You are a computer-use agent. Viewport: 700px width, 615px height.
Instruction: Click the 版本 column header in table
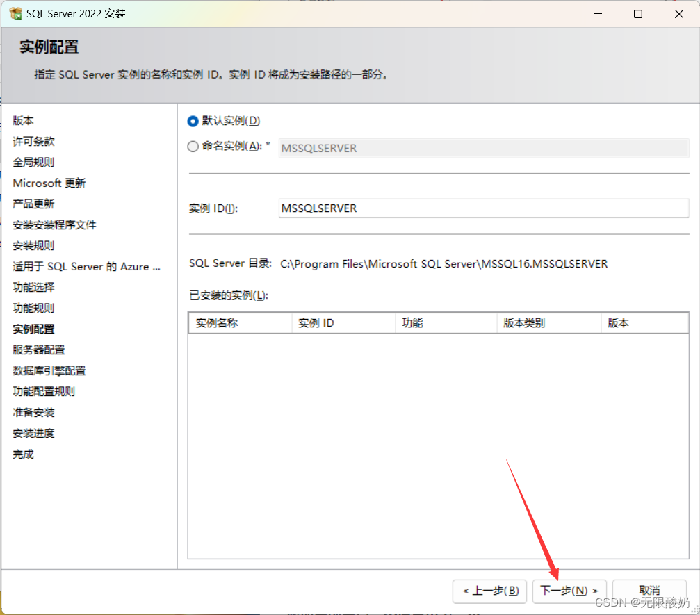(x=644, y=323)
